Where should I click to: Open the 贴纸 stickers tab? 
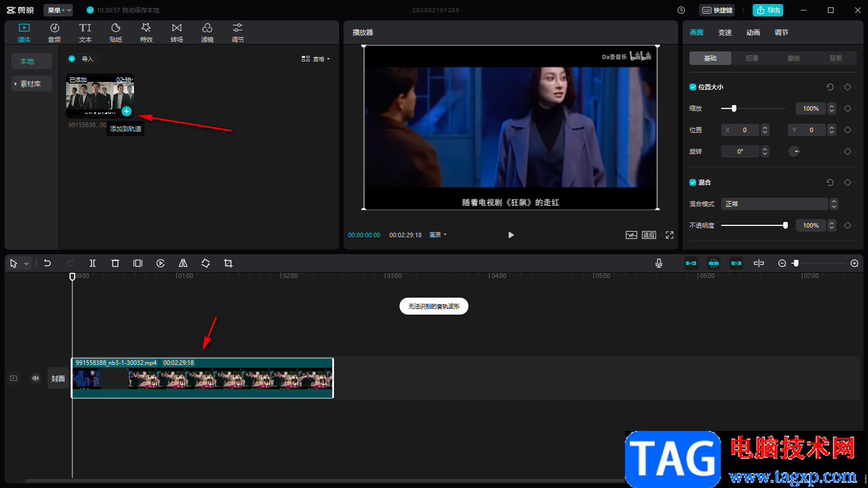(x=116, y=33)
